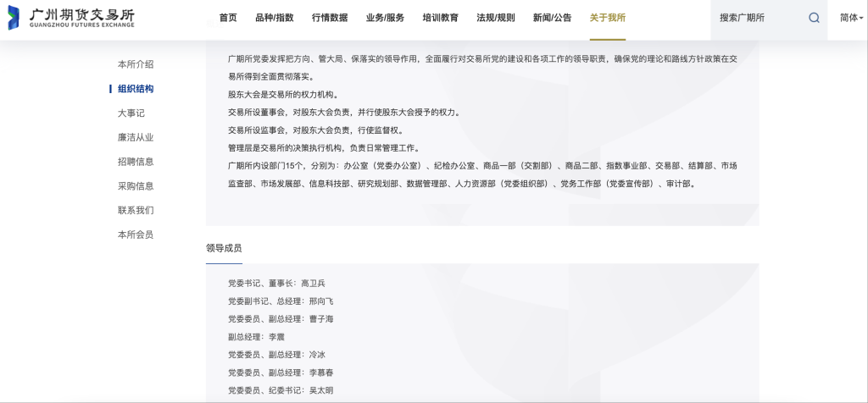Go to 廉洁从业 page
Viewport: 868px width, 403px height.
pyautogui.click(x=136, y=137)
